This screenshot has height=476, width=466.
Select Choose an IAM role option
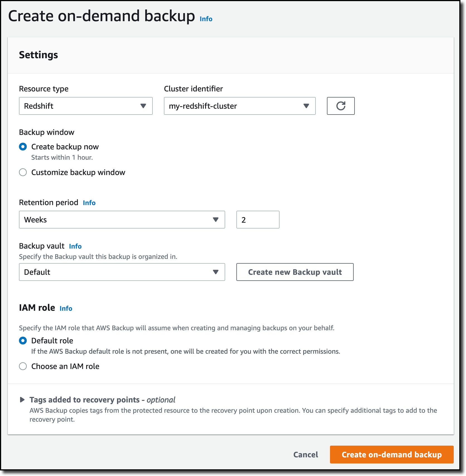point(23,366)
